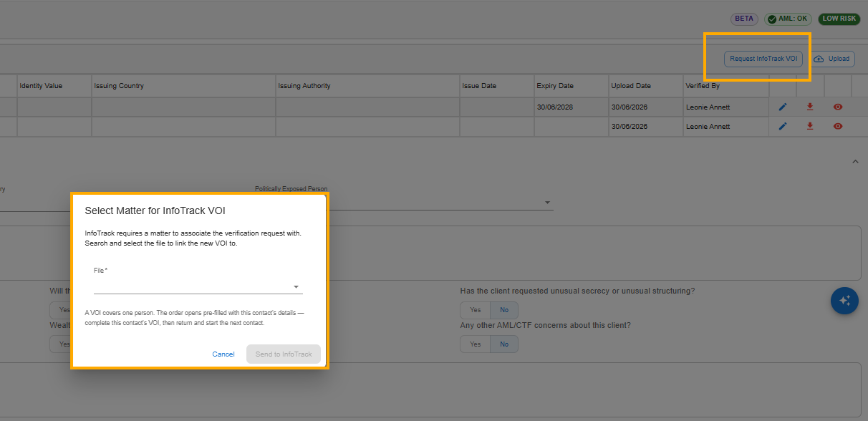Click the BETA badge
The height and width of the screenshot is (421, 868).
(744, 19)
